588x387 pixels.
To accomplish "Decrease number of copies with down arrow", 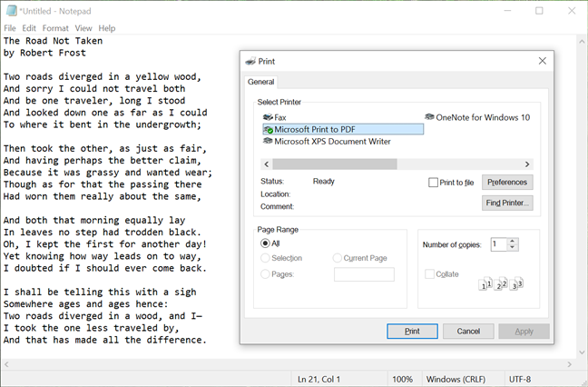I will (x=513, y=247).
